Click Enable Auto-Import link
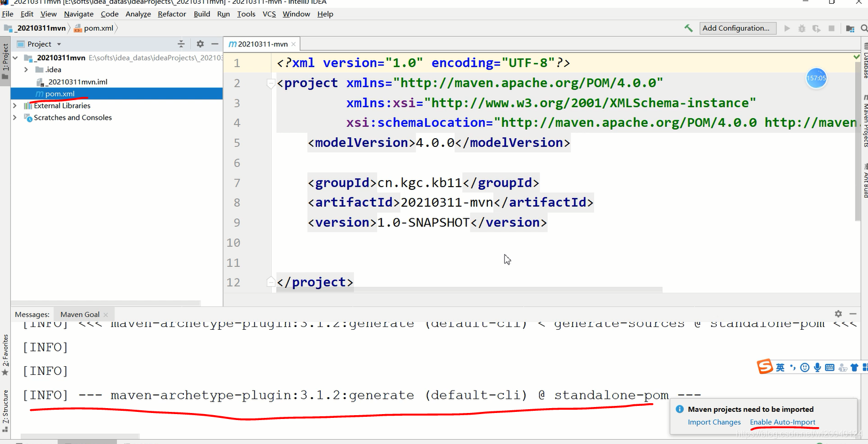The image size is (868, 444). click(783, 422)
